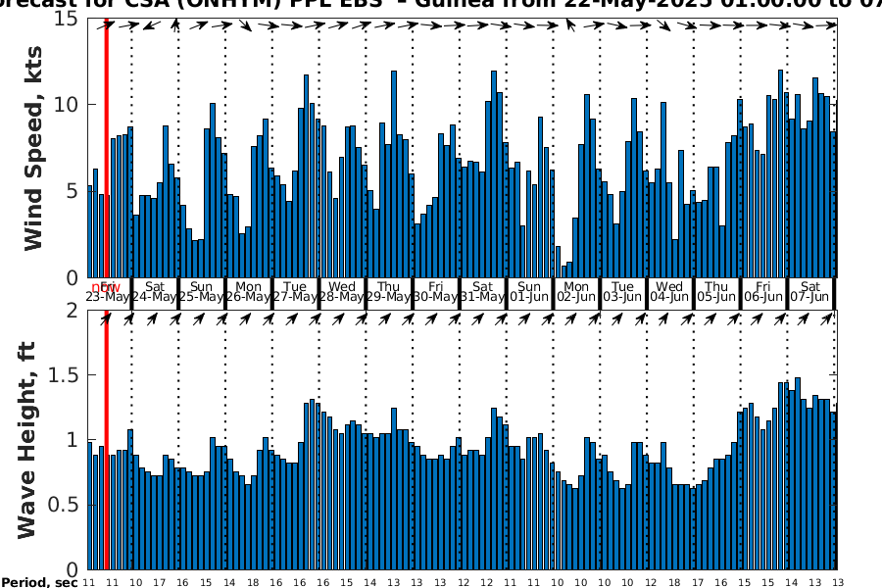This screenshot has width=882, height=588.
Task: Click the 'Sat 24-May' date label
Action: [x=155, y=292]
